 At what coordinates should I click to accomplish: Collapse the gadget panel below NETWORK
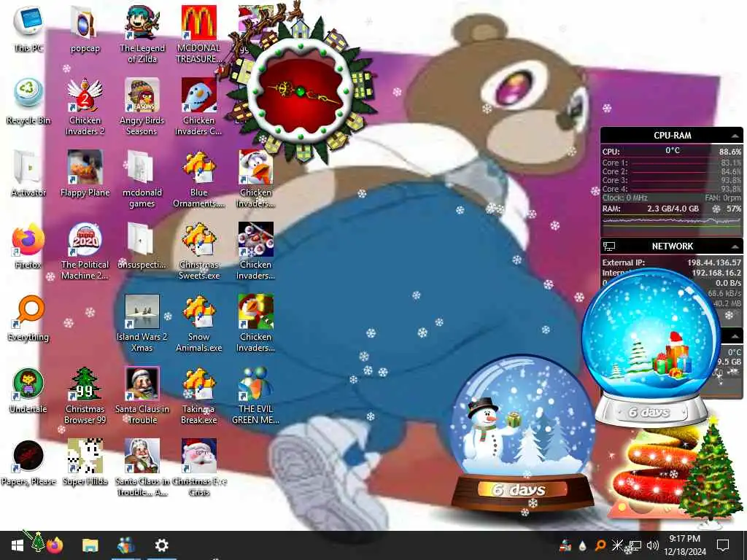click(735, 336)
